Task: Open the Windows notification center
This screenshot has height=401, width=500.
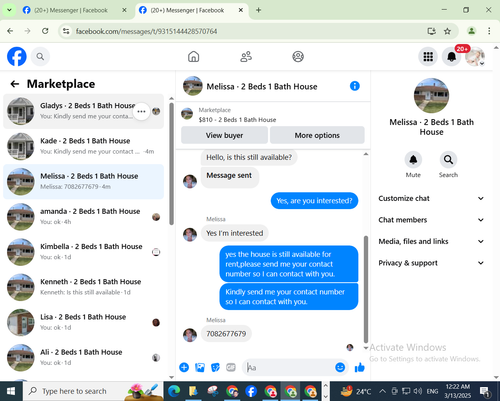Action: coord(485,391)
